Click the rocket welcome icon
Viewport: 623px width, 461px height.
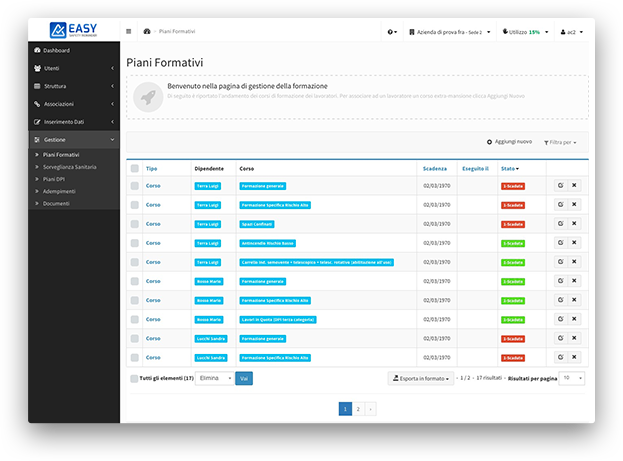[148, 97]
